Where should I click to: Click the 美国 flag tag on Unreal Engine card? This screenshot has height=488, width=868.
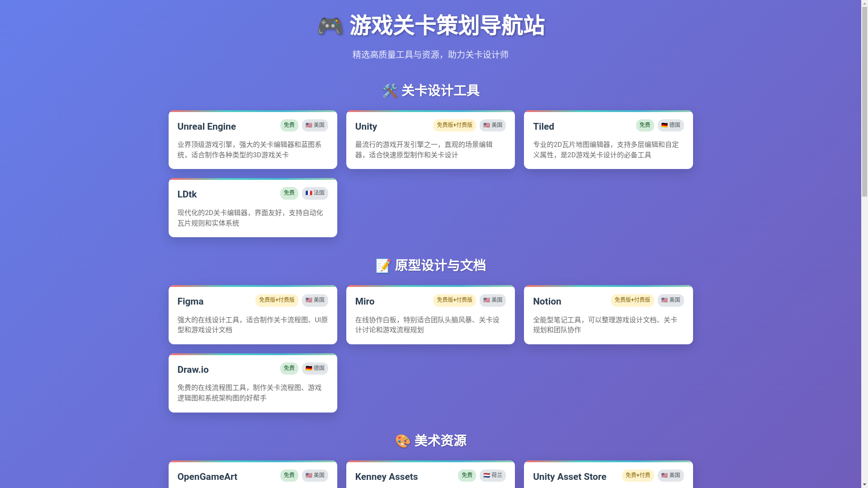315,125
